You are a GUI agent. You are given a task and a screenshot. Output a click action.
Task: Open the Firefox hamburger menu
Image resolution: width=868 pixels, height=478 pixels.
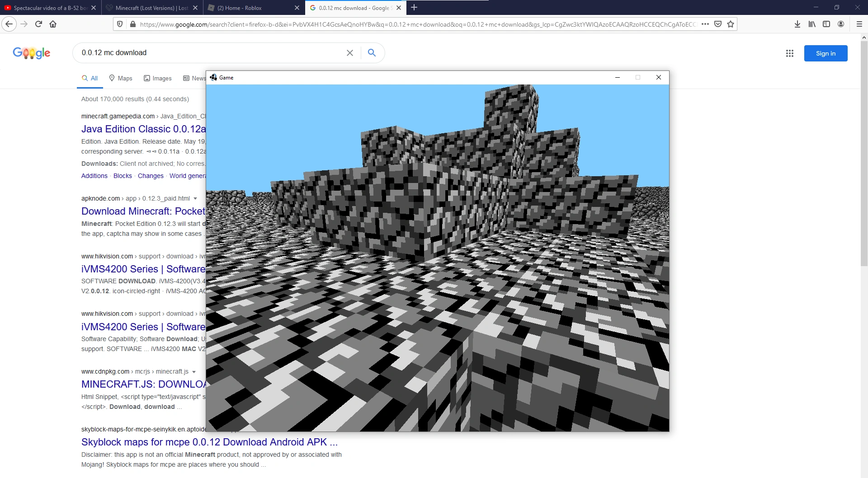859,24
